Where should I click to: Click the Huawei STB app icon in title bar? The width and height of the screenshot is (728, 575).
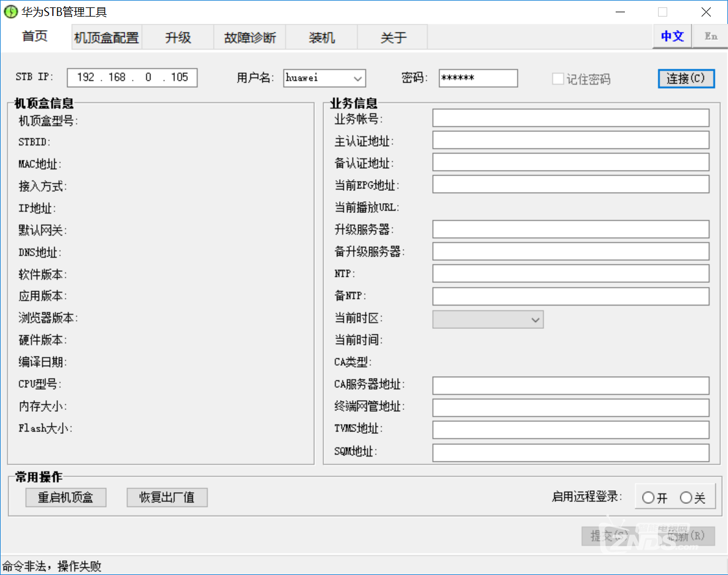point(10,12)
